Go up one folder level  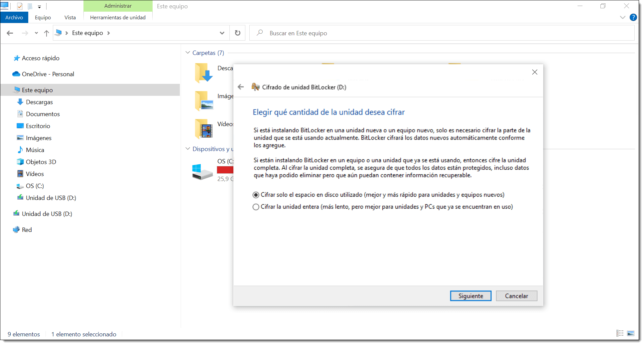click(47, 33)
